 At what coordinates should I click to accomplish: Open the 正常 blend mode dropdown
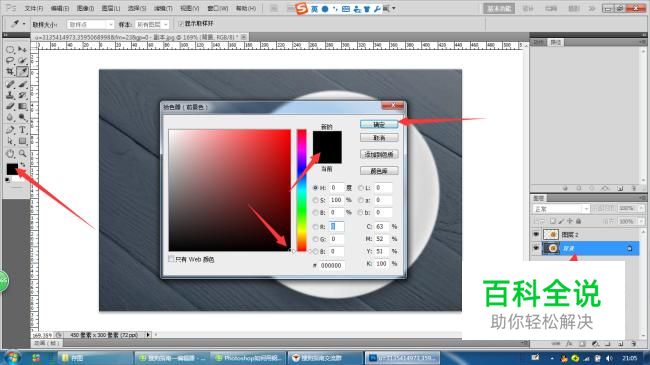561,209
